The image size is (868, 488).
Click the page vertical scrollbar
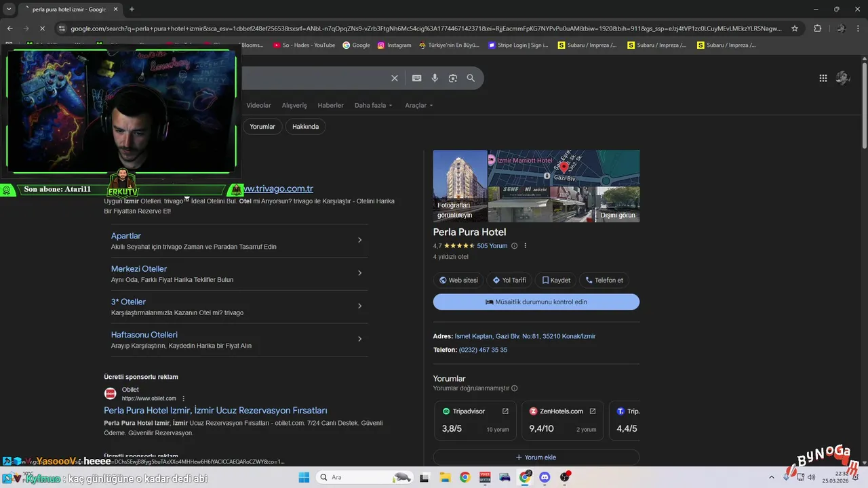pos(864,106)
